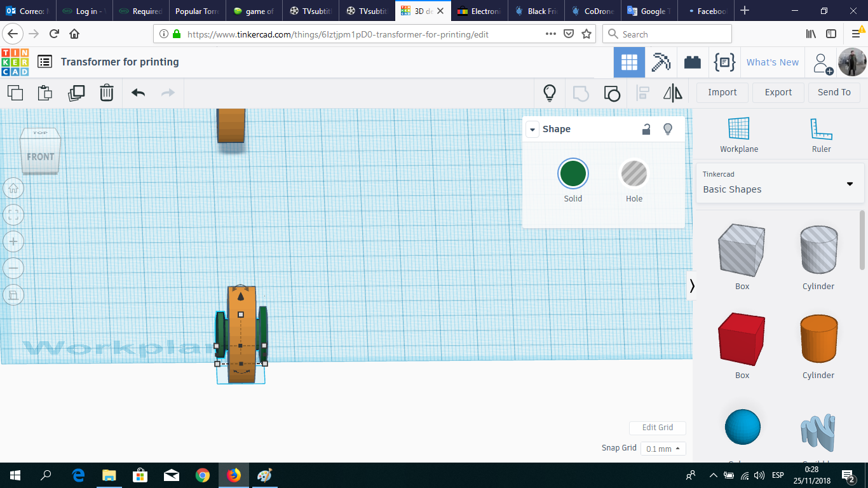Invite collaborator via add-user icon
This screenshot has height=488, width=868.
[823, 63]
